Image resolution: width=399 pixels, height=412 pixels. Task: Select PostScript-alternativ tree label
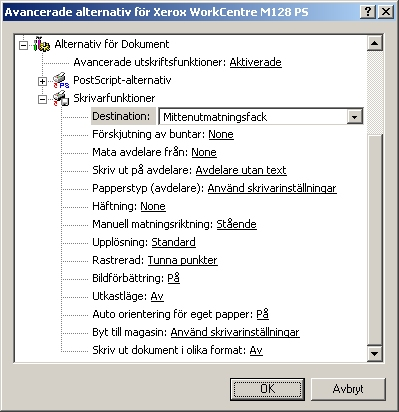(122, 80)
